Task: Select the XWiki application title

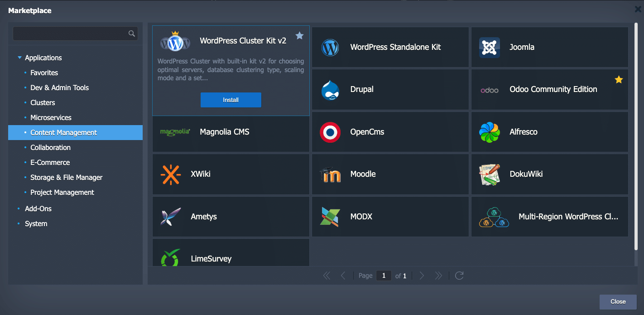Action: point(201,174)
